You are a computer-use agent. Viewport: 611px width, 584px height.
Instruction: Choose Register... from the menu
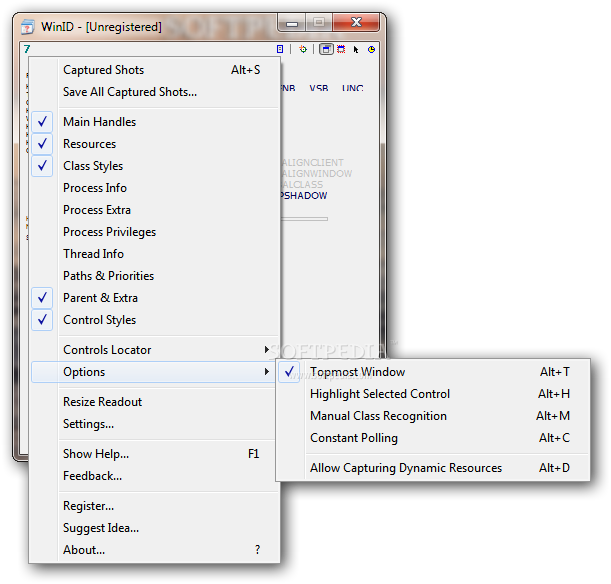click(155, 506)
